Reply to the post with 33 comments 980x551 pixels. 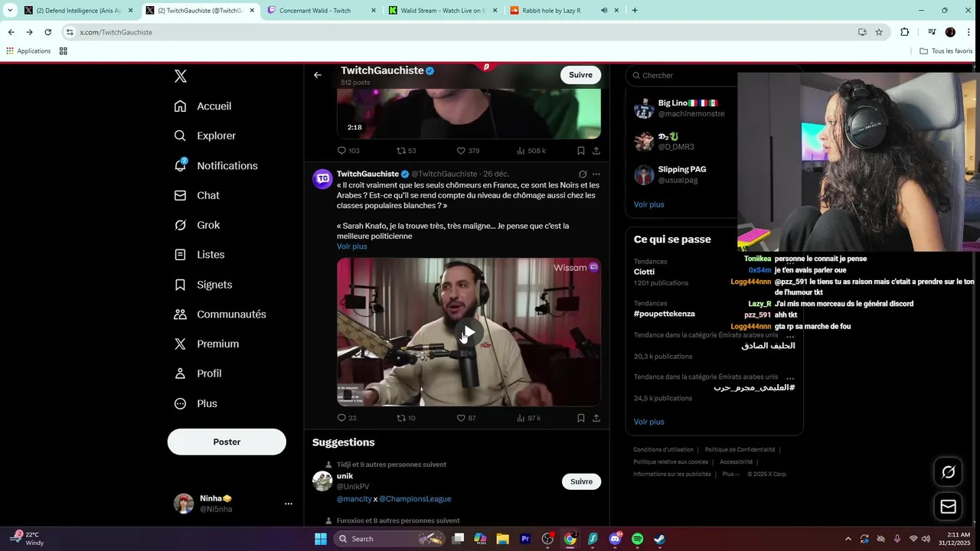coord(347,418)
